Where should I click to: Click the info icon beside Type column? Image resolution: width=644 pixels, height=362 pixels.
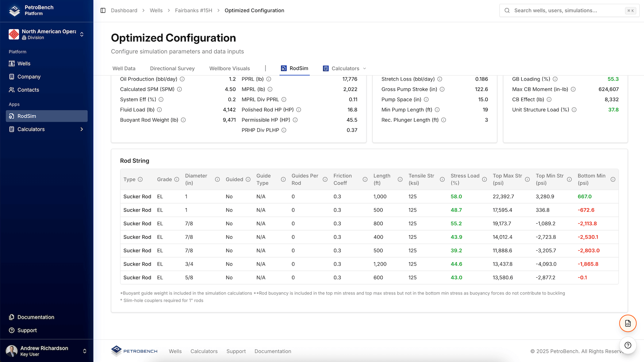pyautogui.click(x=140, y=180)
